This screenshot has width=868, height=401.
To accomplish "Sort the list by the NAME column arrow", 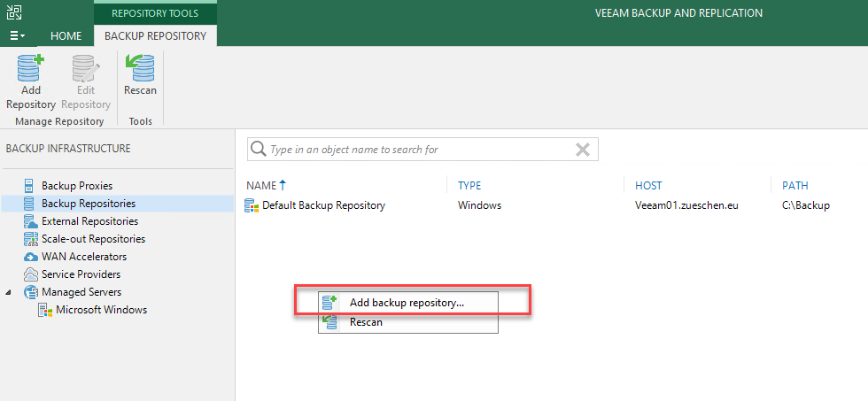I will click(283, 185).
